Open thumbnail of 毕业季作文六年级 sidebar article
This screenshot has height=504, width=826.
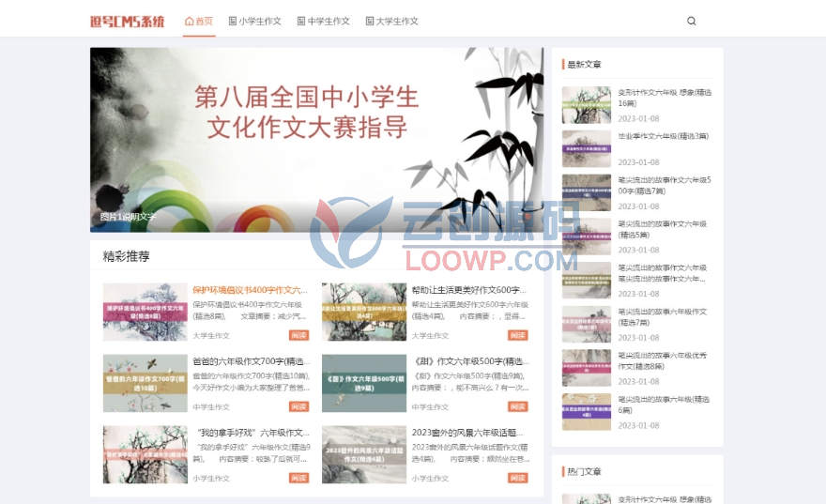pos(587,149)
